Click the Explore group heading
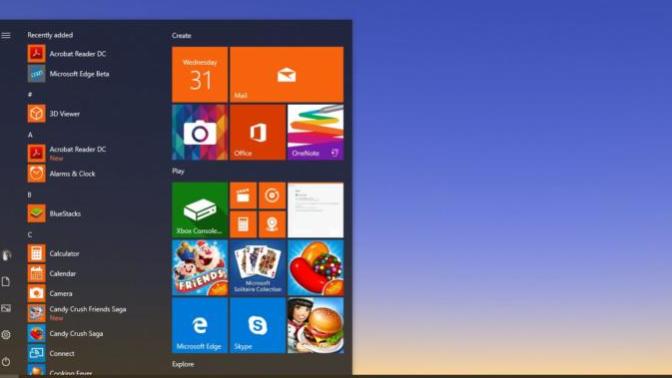 [183, 364]
